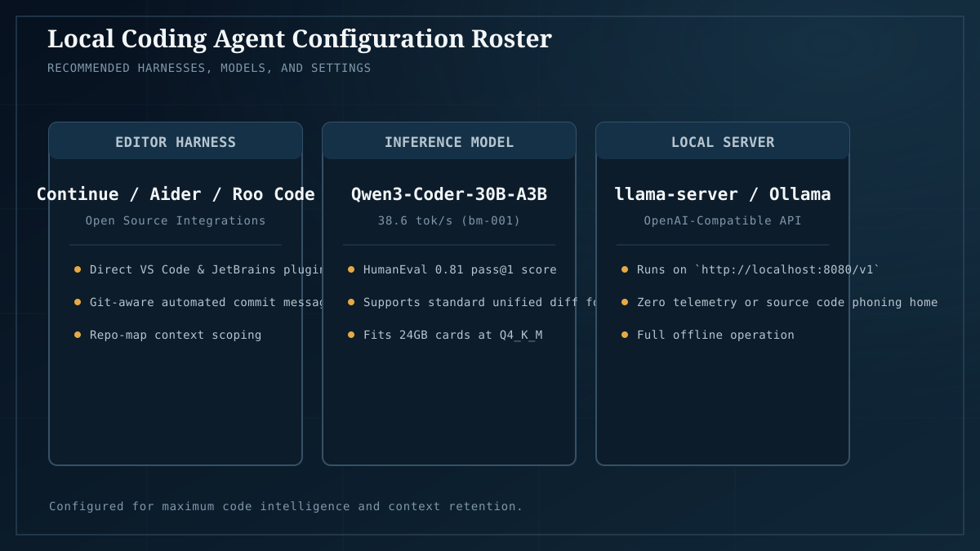Click 'Full offline operation' bullet
This screenshot has height=551, width=980.
tap(707, 335)
